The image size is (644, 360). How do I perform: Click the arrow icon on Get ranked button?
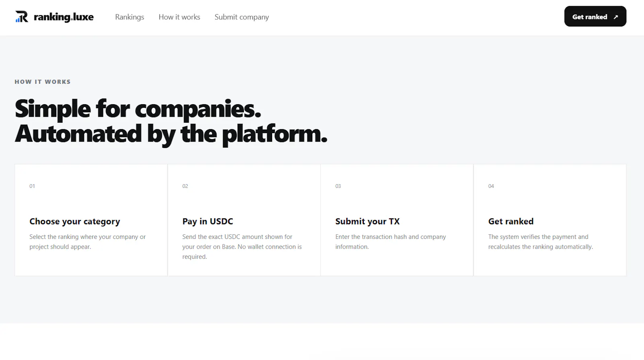(615, 17)
